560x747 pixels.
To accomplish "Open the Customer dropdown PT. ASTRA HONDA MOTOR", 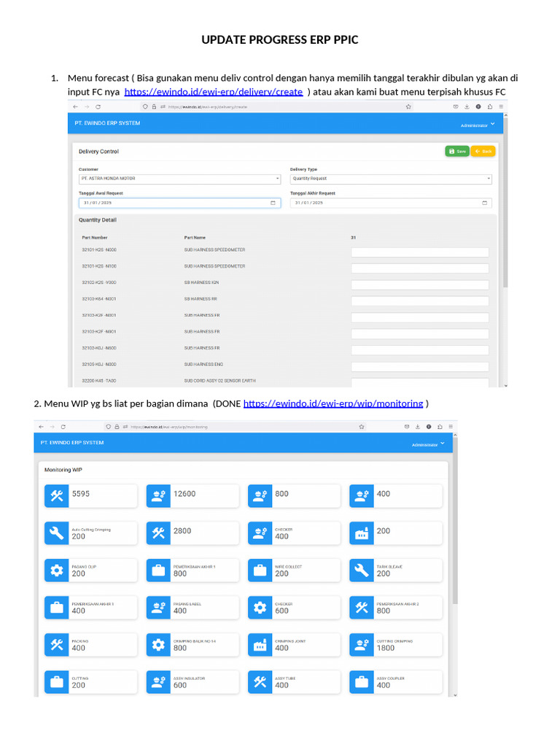I will pyautogui.click(x=179, y=179).
